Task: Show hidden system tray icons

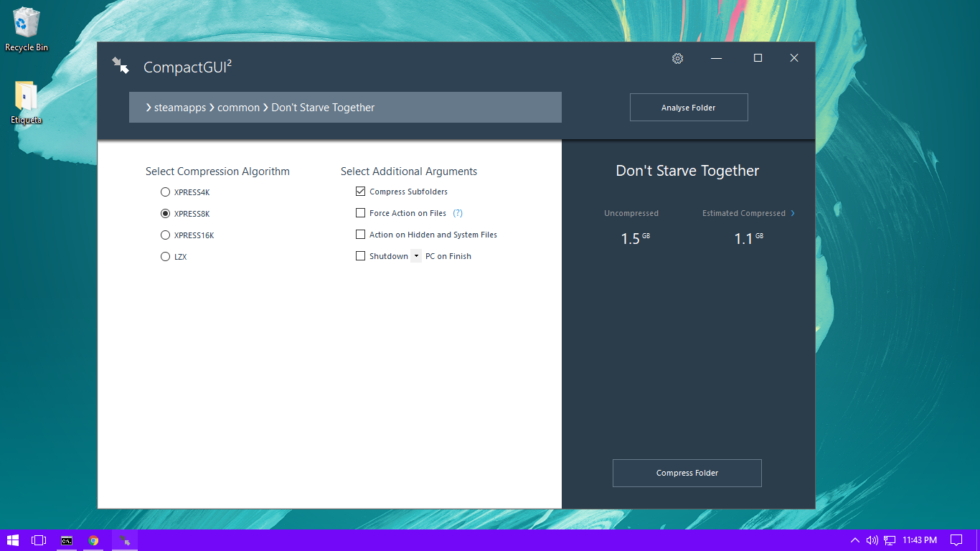Action: tap(854, 540)
